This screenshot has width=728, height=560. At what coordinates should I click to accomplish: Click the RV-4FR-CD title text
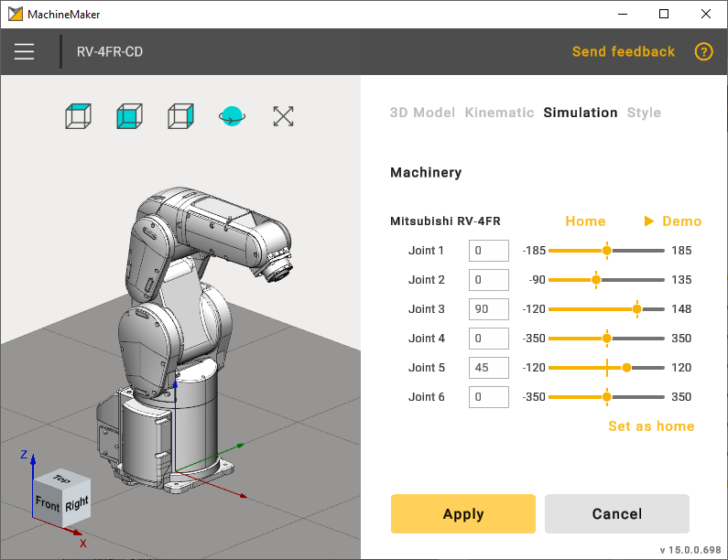(x=110, y=51)
